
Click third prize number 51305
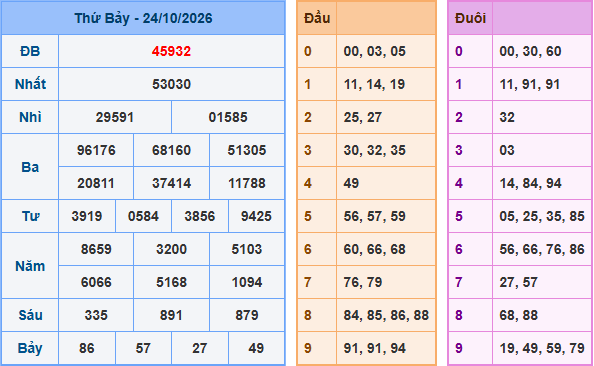247,150
